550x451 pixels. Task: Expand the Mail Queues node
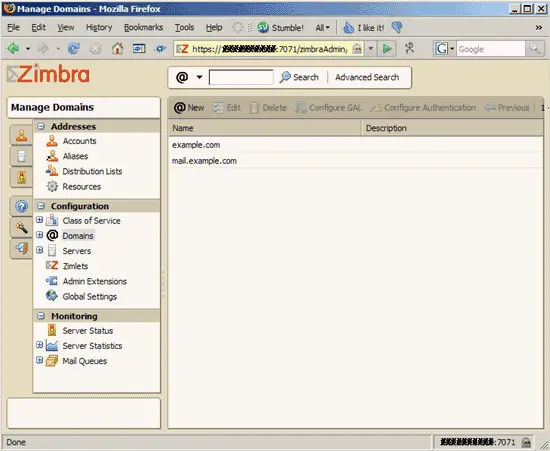[40, 360]
